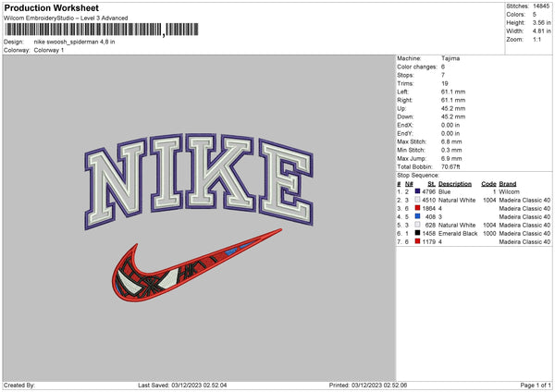This screenshot has width=555, height=392.
Task: Click the 'Printed: 03/12/2023 02.52.06' footer text
Action: click(368, 385)
